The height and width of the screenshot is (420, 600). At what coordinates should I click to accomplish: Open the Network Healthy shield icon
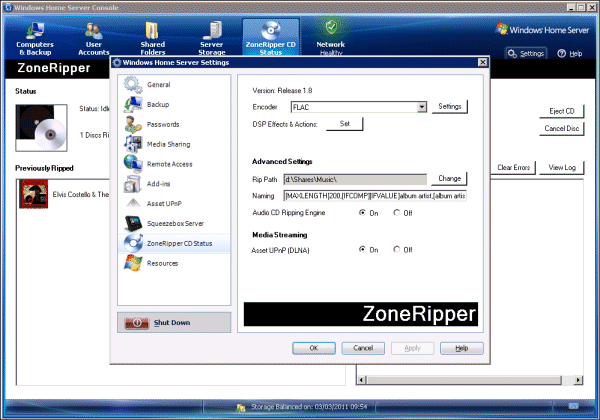(x=331, y=28)
